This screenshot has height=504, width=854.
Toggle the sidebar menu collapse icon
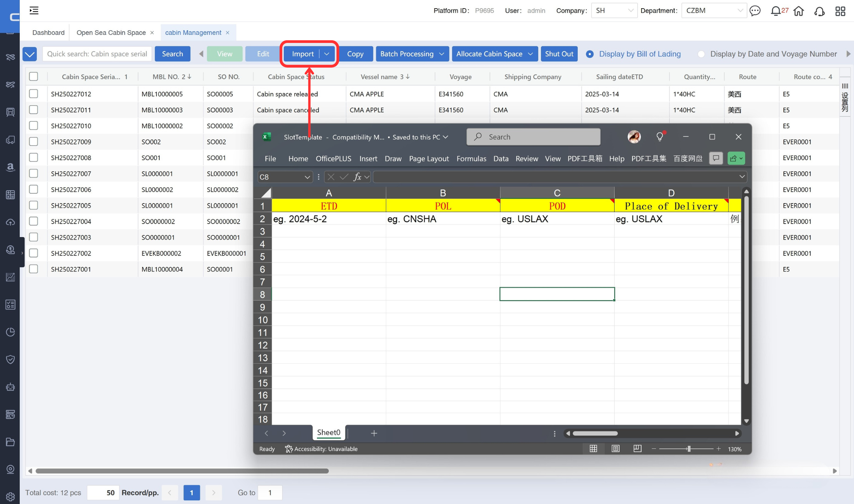34,10
